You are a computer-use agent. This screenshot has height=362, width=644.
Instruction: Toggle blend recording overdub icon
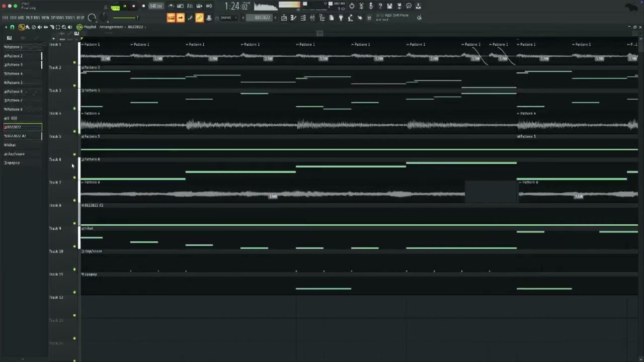click(x=199, y=6)
